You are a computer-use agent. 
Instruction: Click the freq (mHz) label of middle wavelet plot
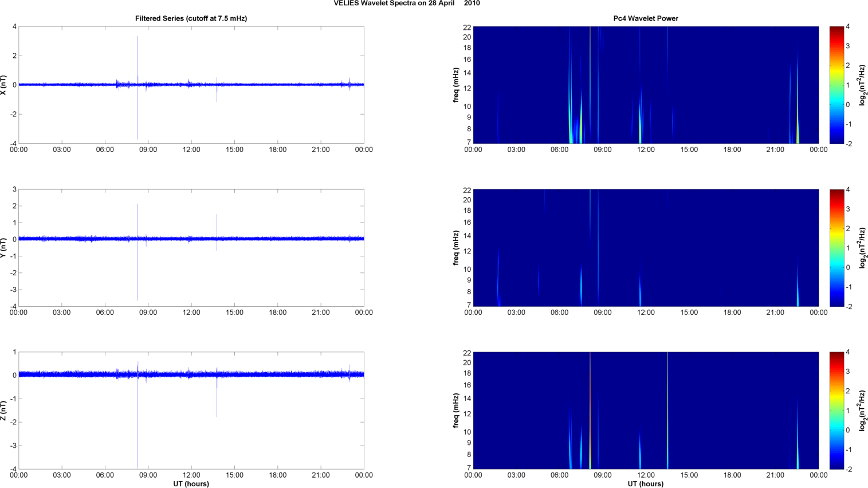(456, 248)
